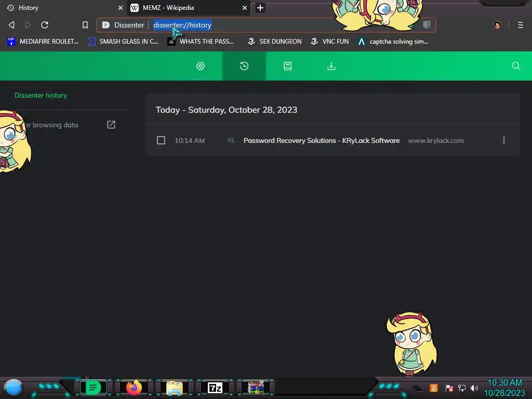This screenshot has width=532, height=399.
Task: Open the WHATS THE PASS... bookmark
Action: click(201, 42)
